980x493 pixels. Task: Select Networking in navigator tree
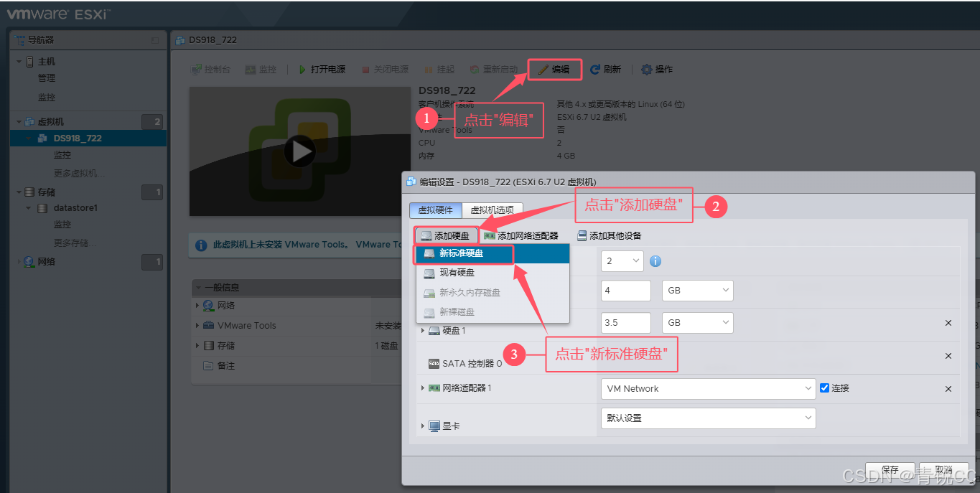[x=46, y=262]
